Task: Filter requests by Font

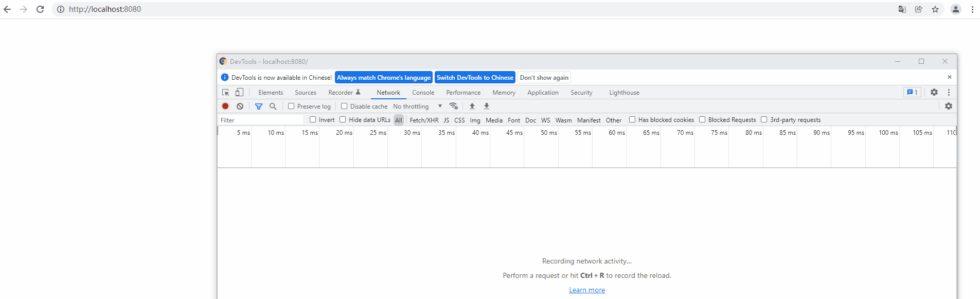Action: (x=514, y=120)
